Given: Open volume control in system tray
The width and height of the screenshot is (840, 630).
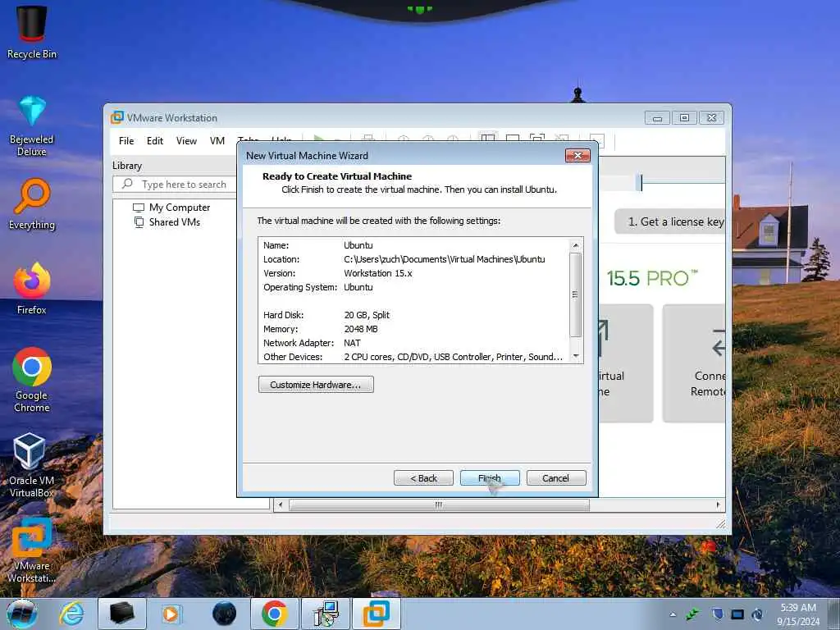Looking at the screenshot, I should (757, 614).
